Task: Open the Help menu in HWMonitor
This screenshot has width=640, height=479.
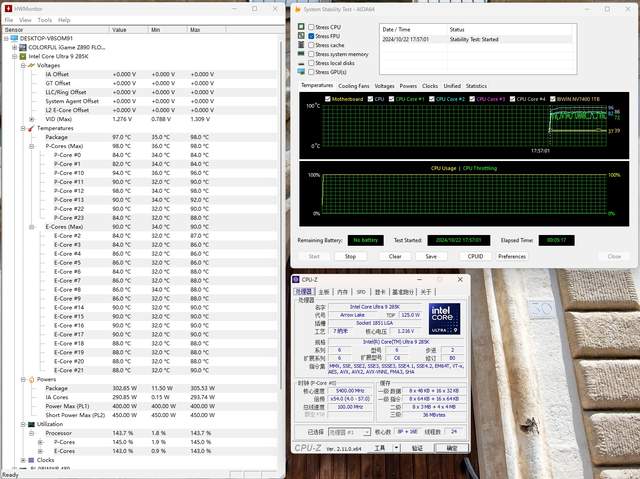Action: pyautogui.click(x=64, y=20)
